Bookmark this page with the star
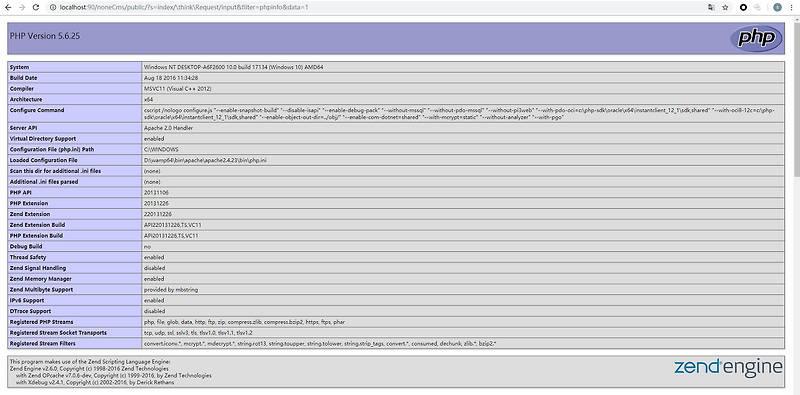This screenshot has height=395, width=800. coord(725,7)
